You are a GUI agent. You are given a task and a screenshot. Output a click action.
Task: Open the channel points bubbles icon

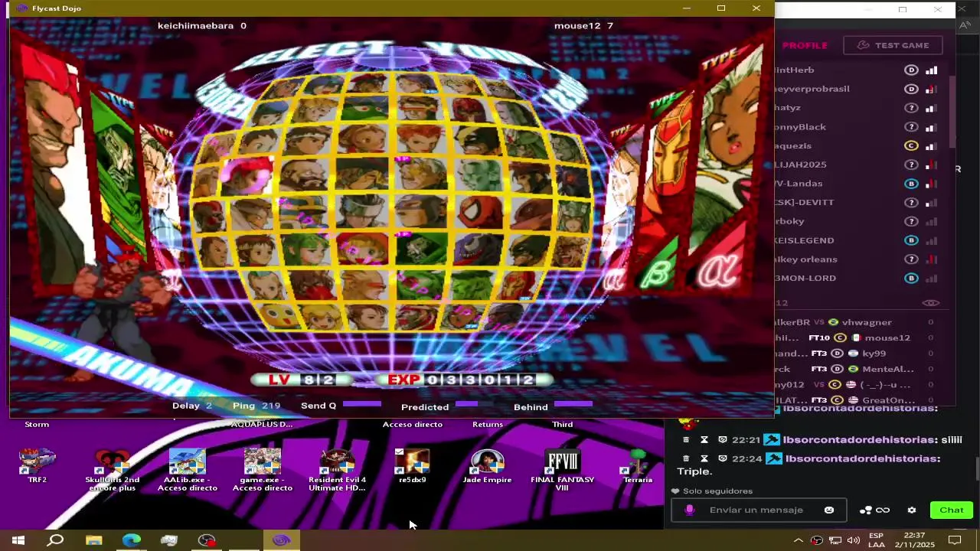866,510
